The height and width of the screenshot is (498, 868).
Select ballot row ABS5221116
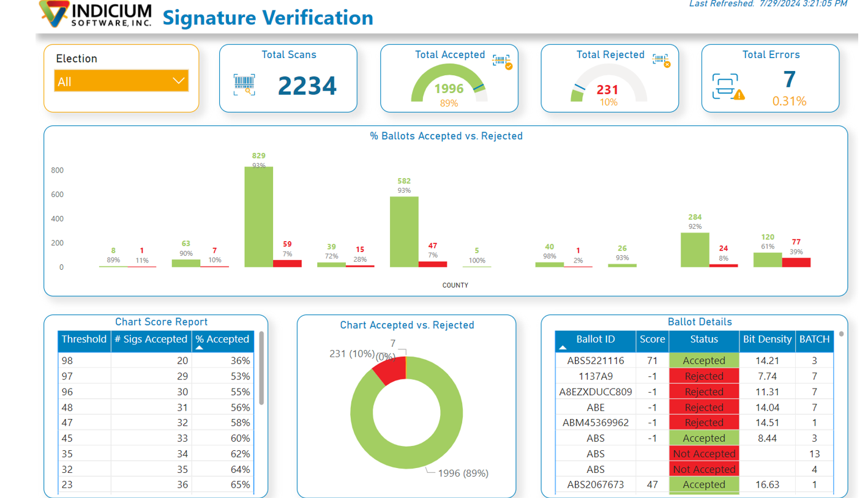tap(596, 360)
